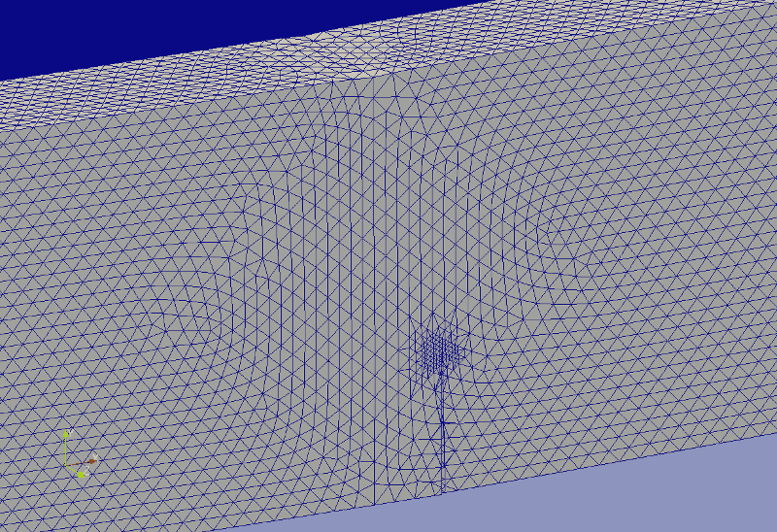Click the X axis arrow of orientation widget
The image size is (777, 532).
[x=81, y=463]
